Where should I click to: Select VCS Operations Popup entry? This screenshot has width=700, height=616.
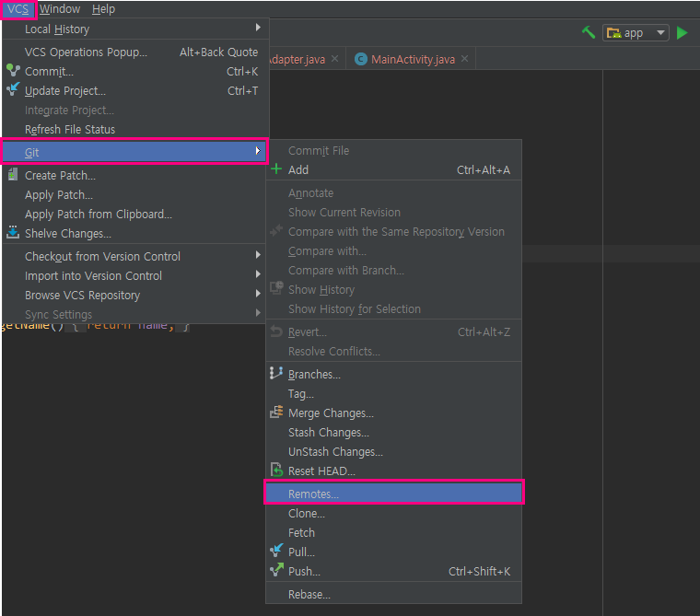[x=135, y=52]
